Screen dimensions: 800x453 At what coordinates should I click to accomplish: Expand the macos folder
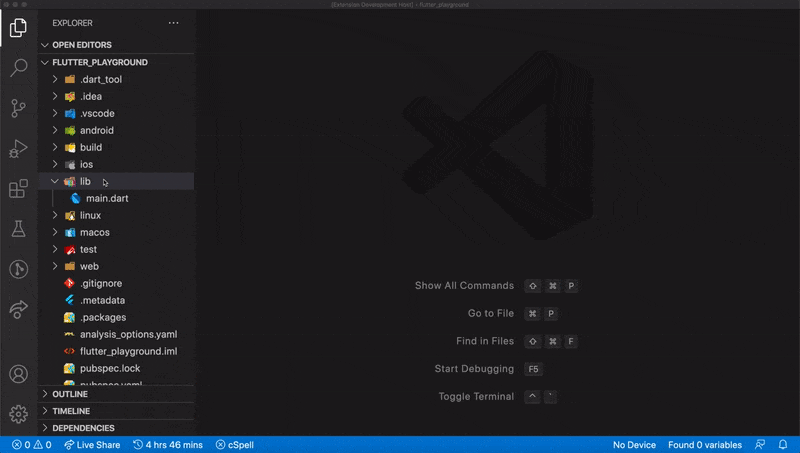(x=116, y=232)
